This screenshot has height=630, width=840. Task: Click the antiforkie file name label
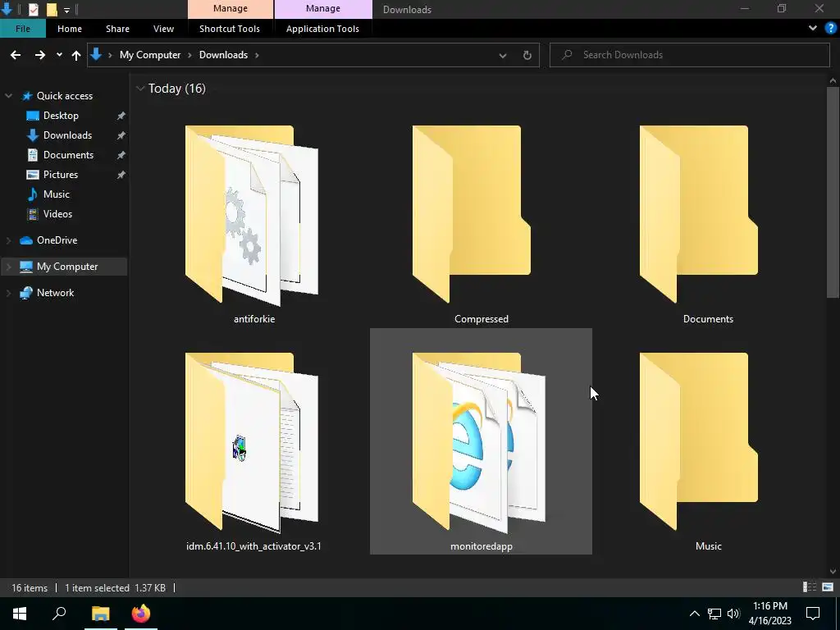[x=254, y=319]
